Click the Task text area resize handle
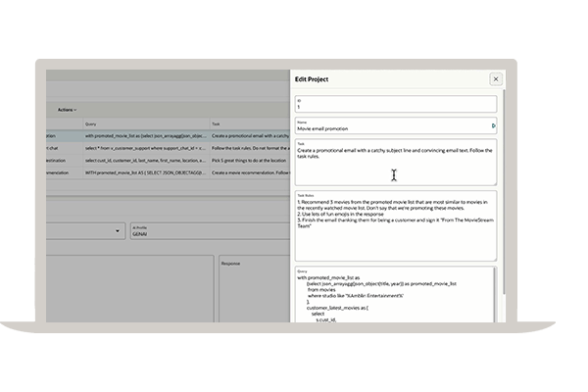Viewport: 588px width, 392px height. click(x=494, y=182)
